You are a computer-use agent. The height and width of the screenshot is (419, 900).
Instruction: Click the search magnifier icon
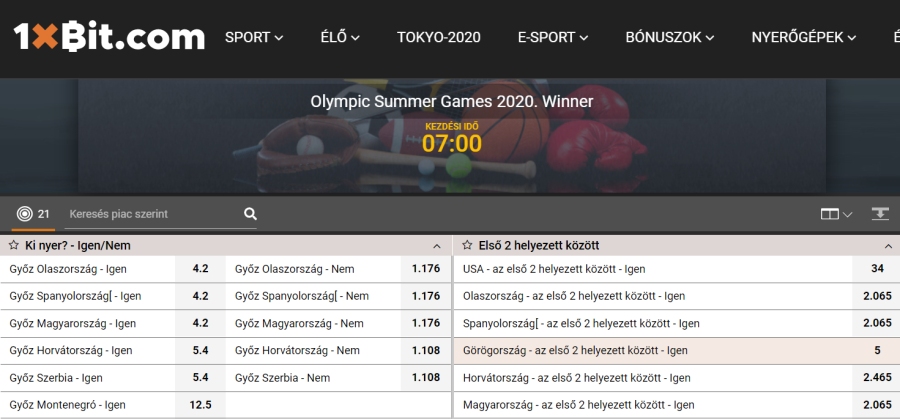click(x=250, y=214)
